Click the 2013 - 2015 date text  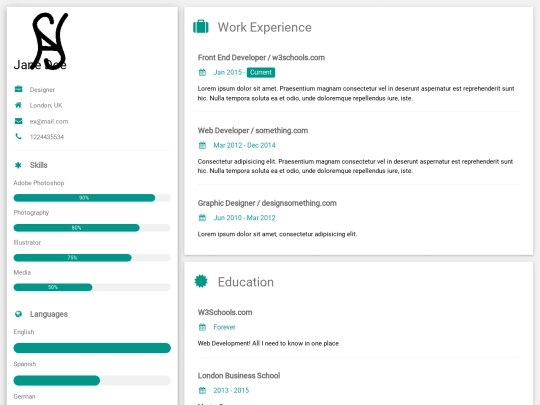[231, 390]
